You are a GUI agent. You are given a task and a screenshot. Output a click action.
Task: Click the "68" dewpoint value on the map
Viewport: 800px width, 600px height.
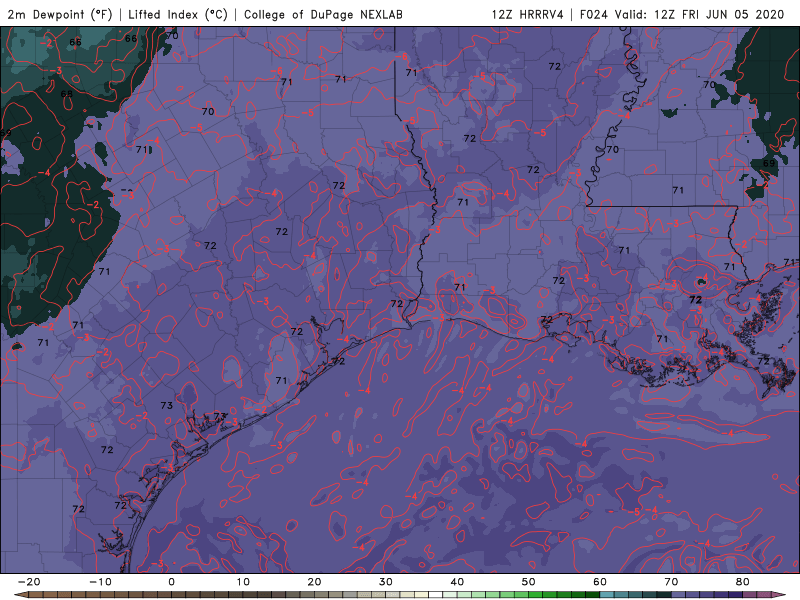pos(67,94)
